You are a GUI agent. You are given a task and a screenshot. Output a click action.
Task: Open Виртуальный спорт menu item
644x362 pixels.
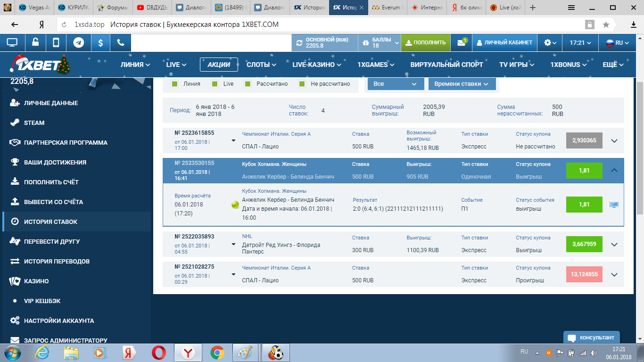tap(446, 65)
